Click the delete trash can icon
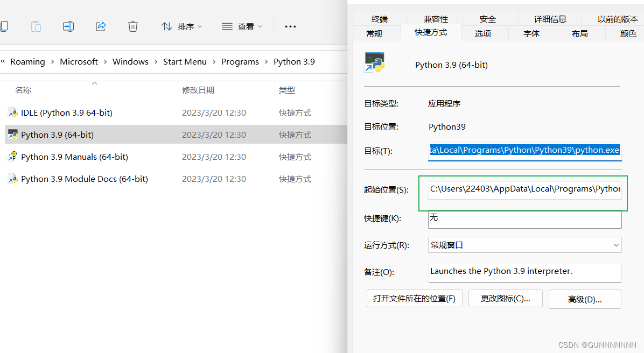 point(132,27)
